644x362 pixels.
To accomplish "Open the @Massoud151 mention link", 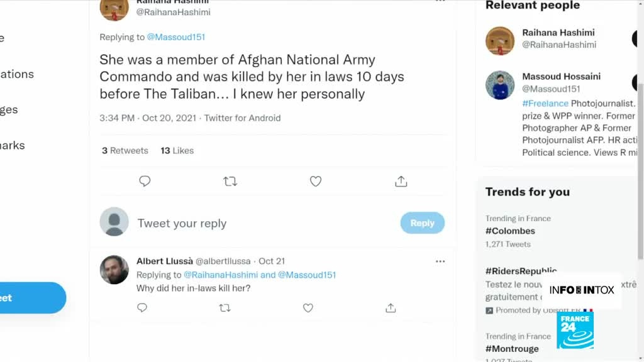I will click(176, 37).
